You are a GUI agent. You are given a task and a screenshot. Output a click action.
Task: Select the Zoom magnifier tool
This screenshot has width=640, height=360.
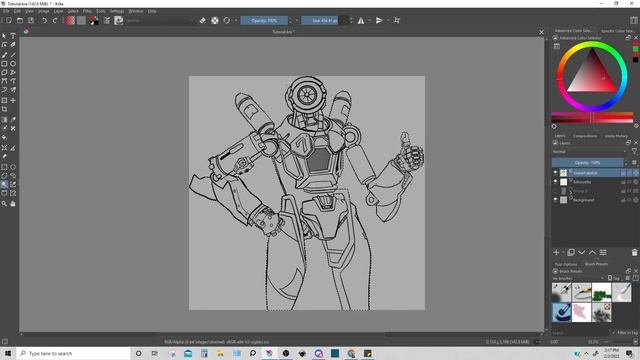(x=4, y=203)
